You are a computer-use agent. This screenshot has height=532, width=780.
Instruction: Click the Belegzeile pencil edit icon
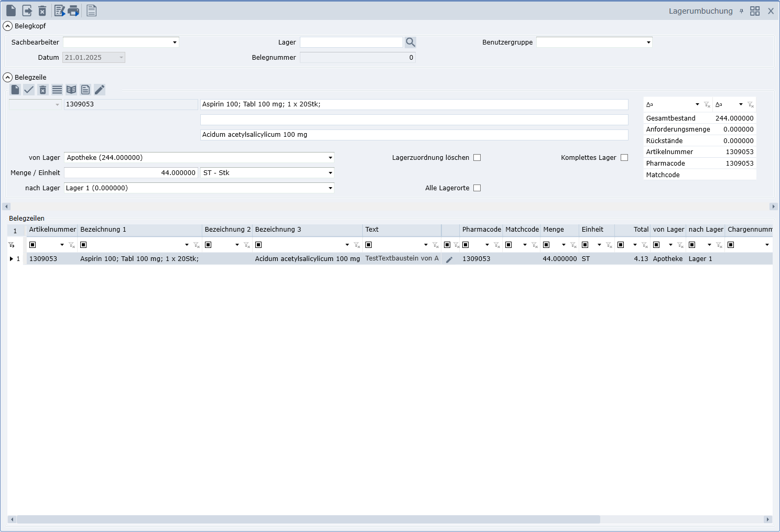point(100,90)
